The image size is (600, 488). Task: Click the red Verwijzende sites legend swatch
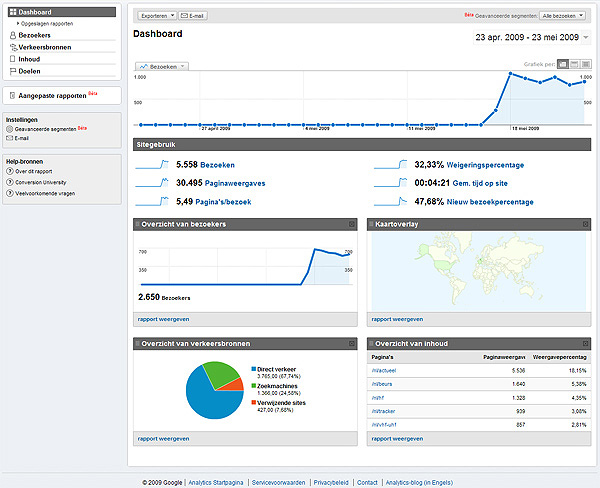coord(253,402)
